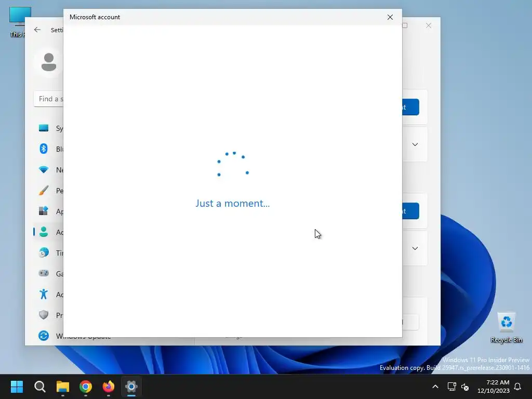Launch Google Chrome from taskbar
Screen dimensions: 532x399
click(86, 387)
